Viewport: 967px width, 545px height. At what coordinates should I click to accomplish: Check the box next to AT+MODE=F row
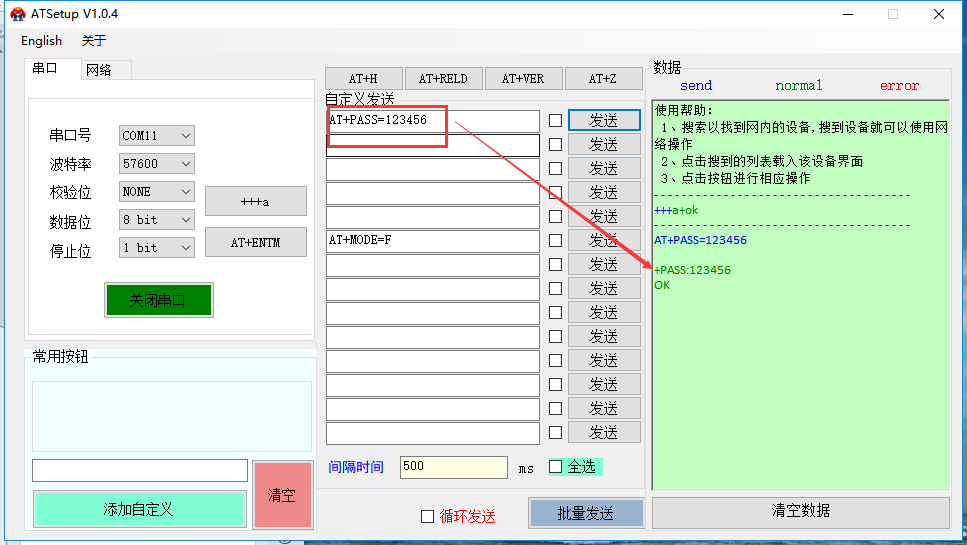(555, 241)
